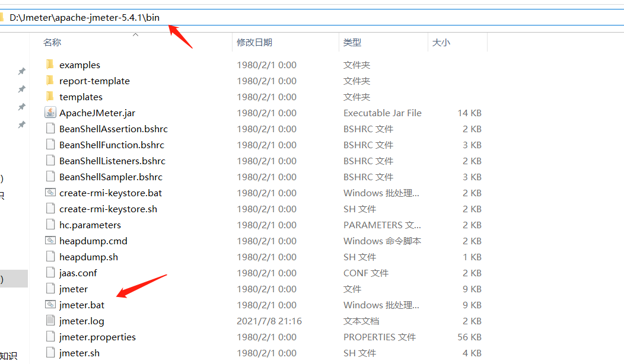Click the ApacheJMeter.jar Java icon
This screenshot has height=364, width=624.
50,113
